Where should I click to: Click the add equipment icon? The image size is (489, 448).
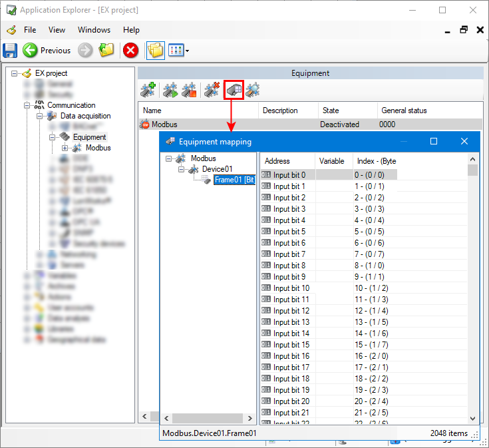tap(148, 90)
